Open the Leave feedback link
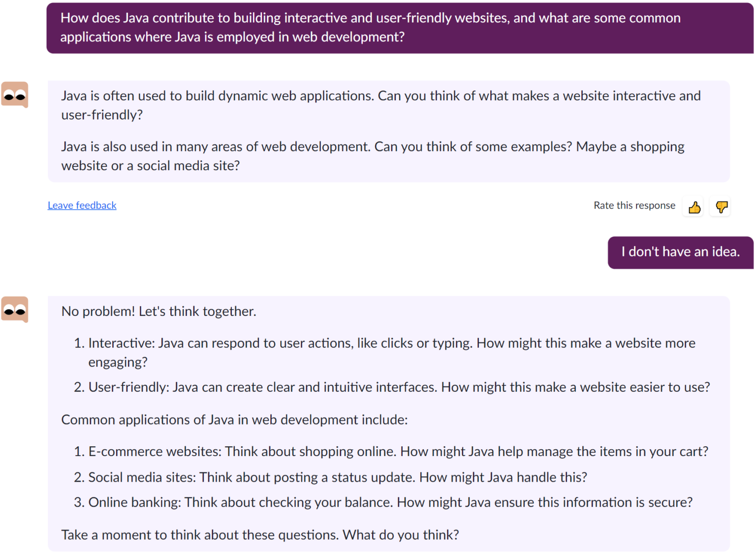Image resolution: width=756 pixels, height=556 pixels. (82, 205)
